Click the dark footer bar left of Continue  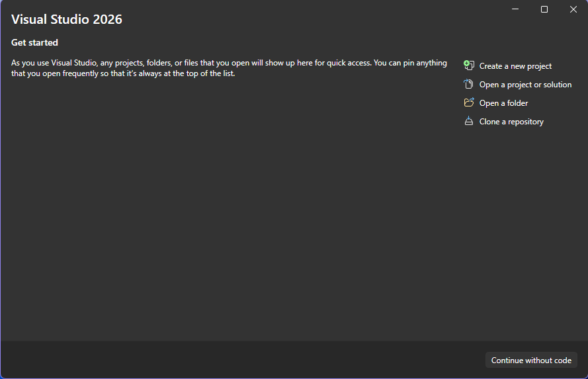(240, 360)
